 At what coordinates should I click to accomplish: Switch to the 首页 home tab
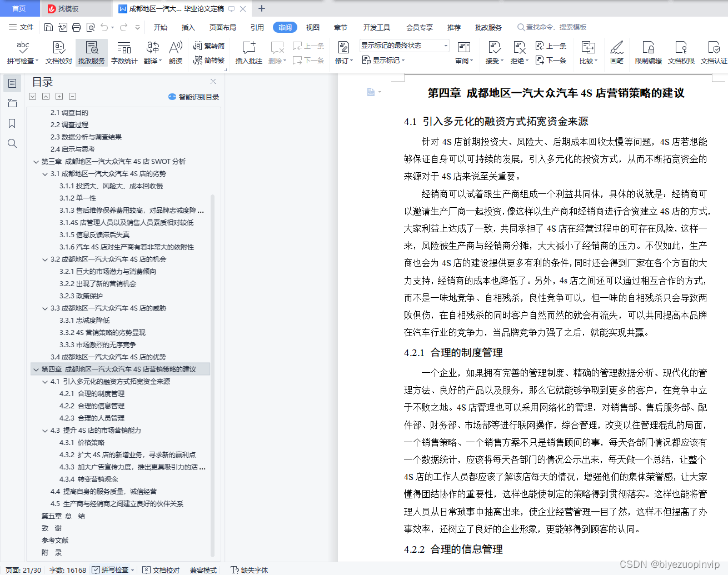click(19, 8)
